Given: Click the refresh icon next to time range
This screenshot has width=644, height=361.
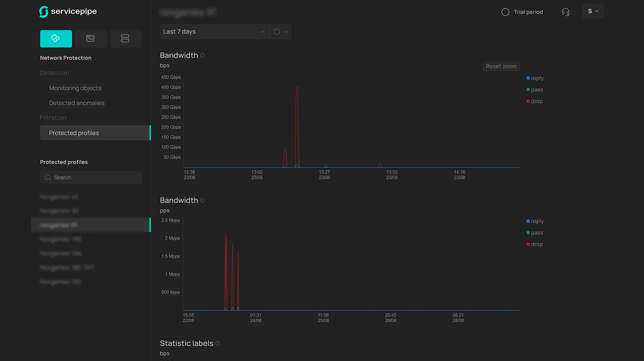Looking at the screenshot, I should [x=276, y=32].
